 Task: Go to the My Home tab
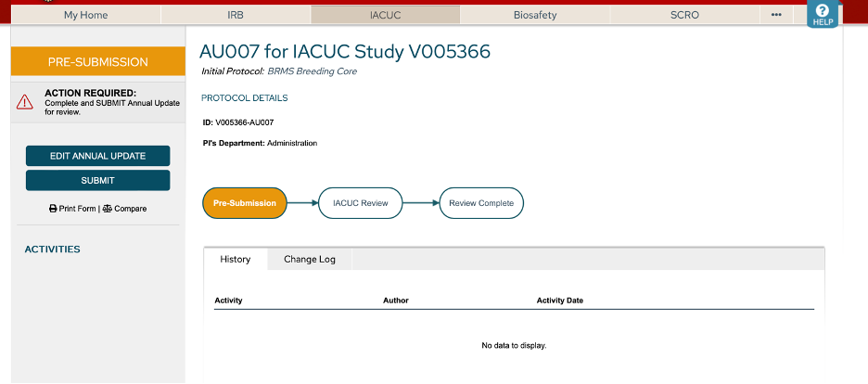point(85,15)
